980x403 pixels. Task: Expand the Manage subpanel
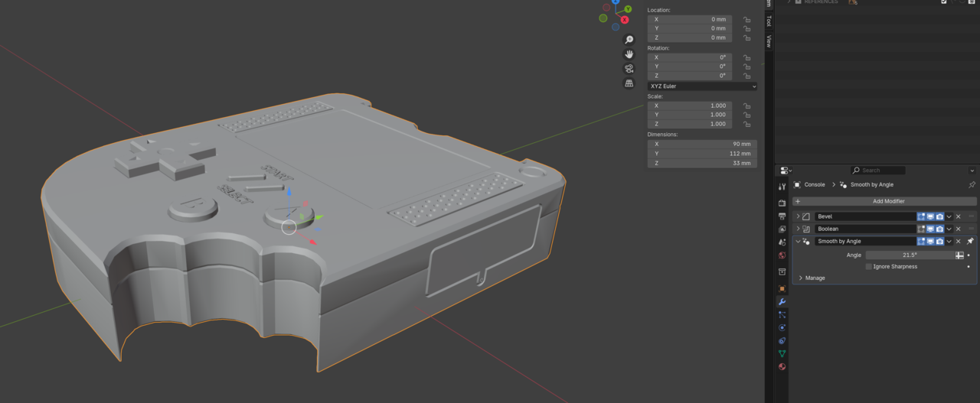click(x=801, y=278)
